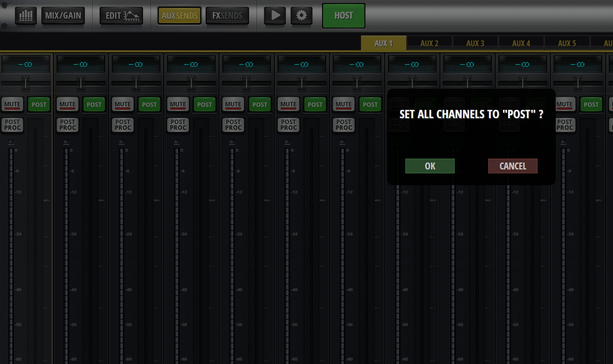Click the play transport icon

point(275,15)
